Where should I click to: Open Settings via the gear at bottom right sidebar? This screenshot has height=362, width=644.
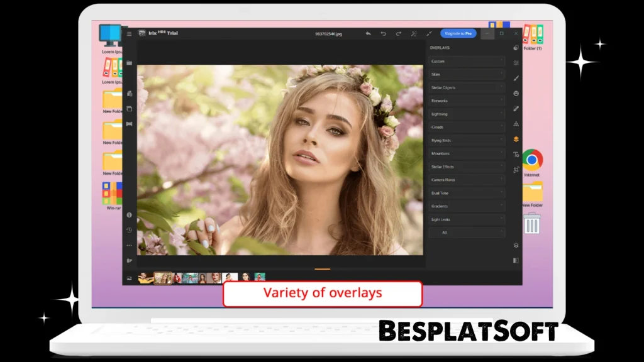pos(515,245)
